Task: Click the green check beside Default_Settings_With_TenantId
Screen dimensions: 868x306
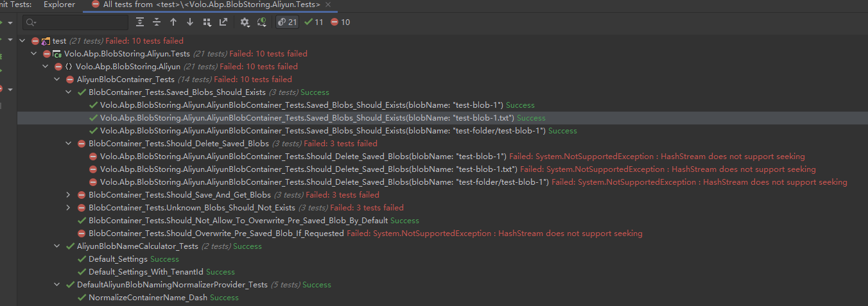Action: pos(82,272)
